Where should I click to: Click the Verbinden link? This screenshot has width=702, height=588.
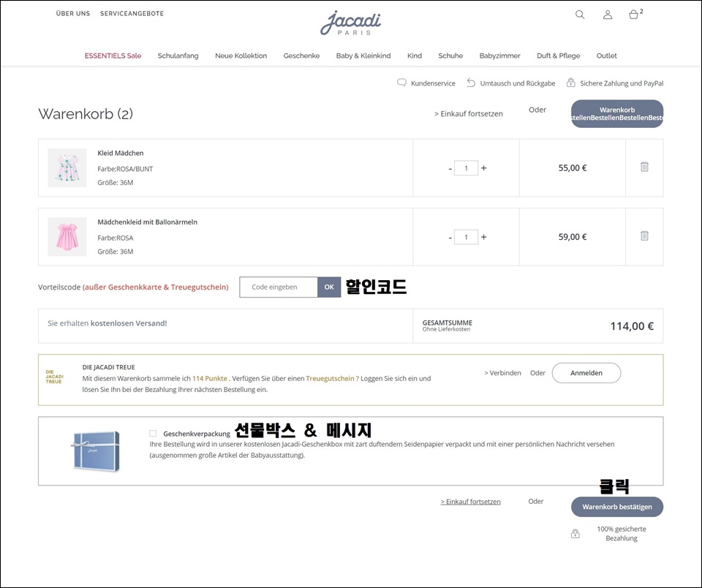click(502, 372)
